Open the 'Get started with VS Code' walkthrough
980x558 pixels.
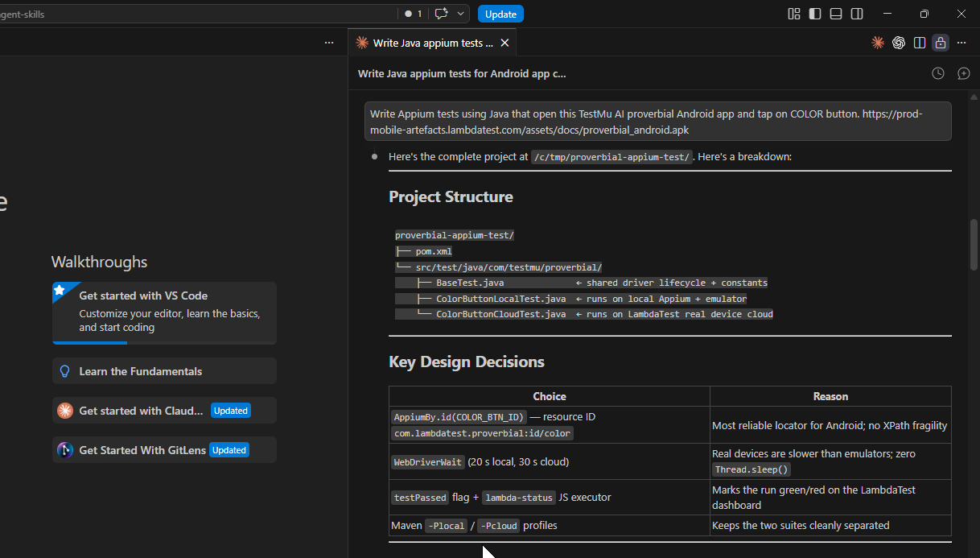pos(164,313)
